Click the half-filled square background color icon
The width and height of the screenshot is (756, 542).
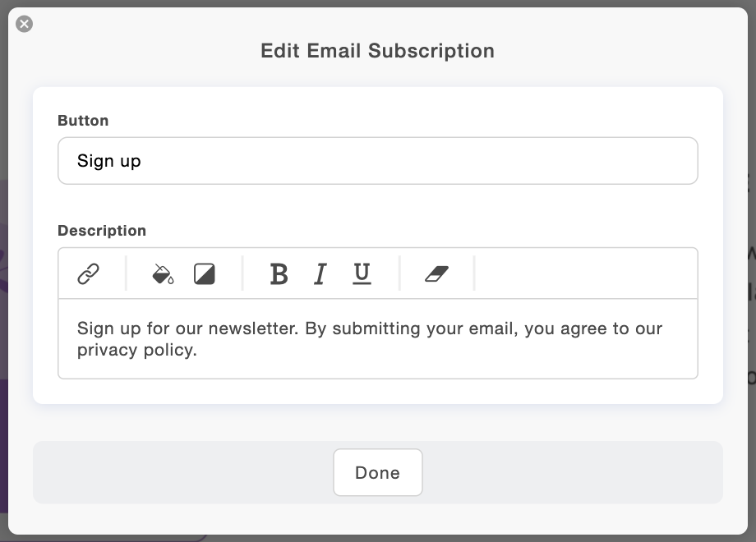pyautogui.click(x=204, y=273)
